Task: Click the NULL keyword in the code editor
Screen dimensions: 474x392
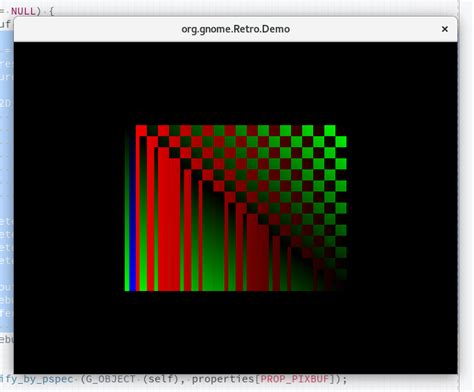Action: tap(23, 11)
